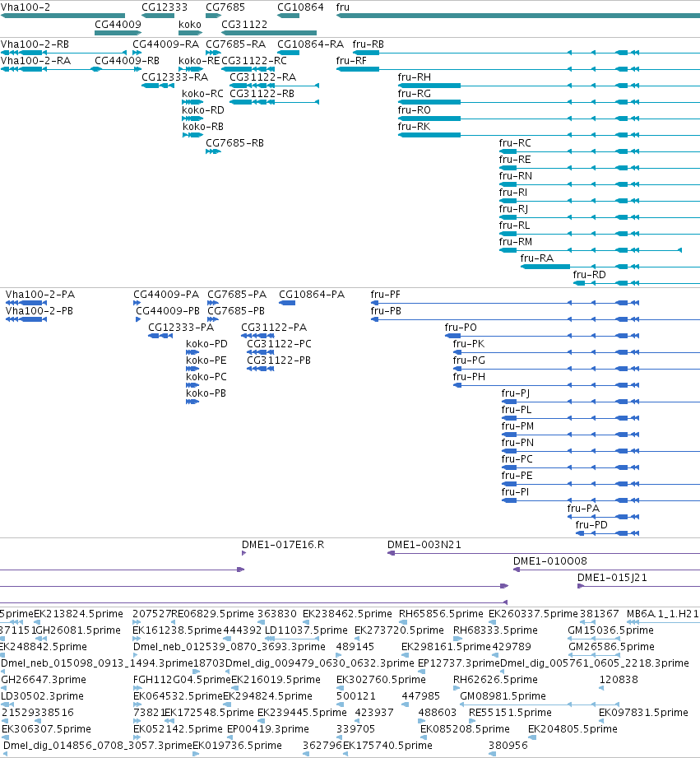Select the CG31122 gene label
This screenshot has height=758, width=700.
(244, 24)
